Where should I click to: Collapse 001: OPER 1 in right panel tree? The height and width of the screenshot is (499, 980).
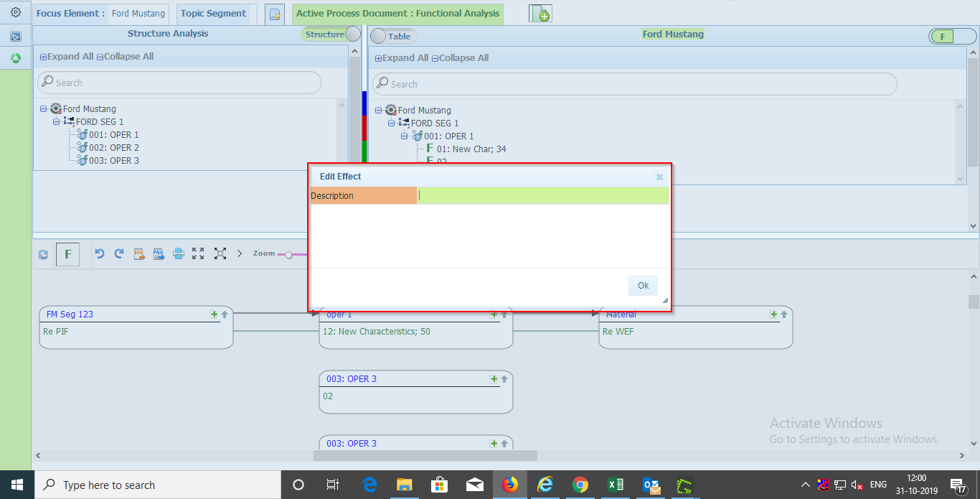click(405, 136)
